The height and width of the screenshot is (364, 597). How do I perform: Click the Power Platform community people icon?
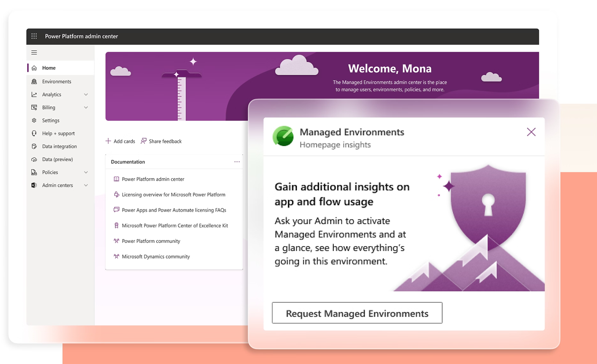click(116, 241)
